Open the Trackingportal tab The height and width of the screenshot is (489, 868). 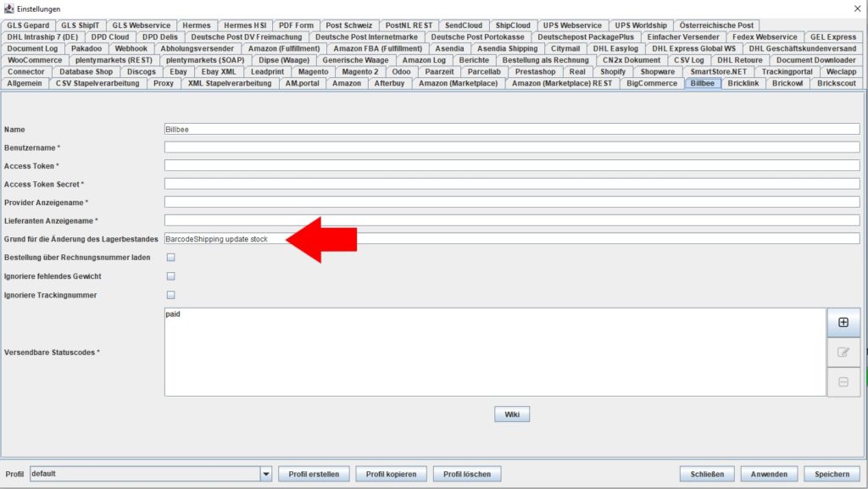[x=787, y=72]
